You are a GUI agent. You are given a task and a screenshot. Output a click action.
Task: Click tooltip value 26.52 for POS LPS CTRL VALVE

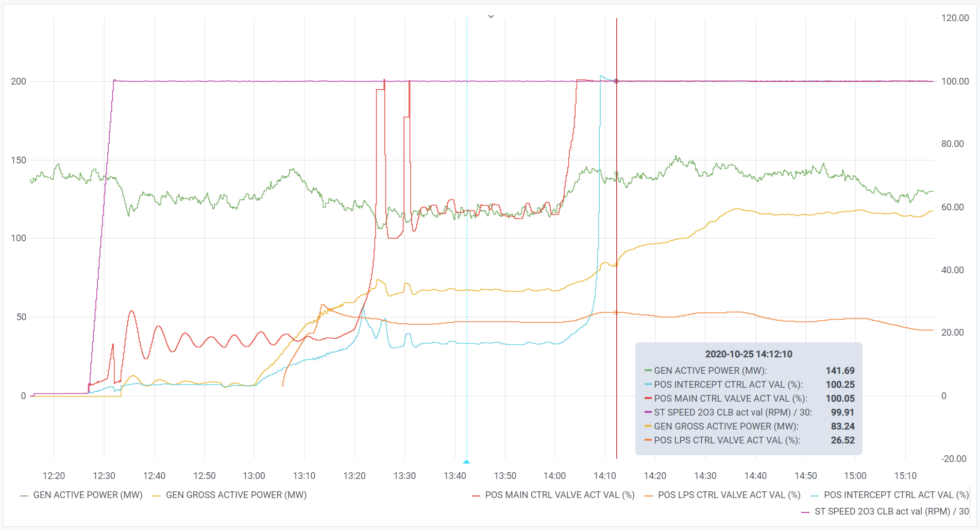pos(842,440)
